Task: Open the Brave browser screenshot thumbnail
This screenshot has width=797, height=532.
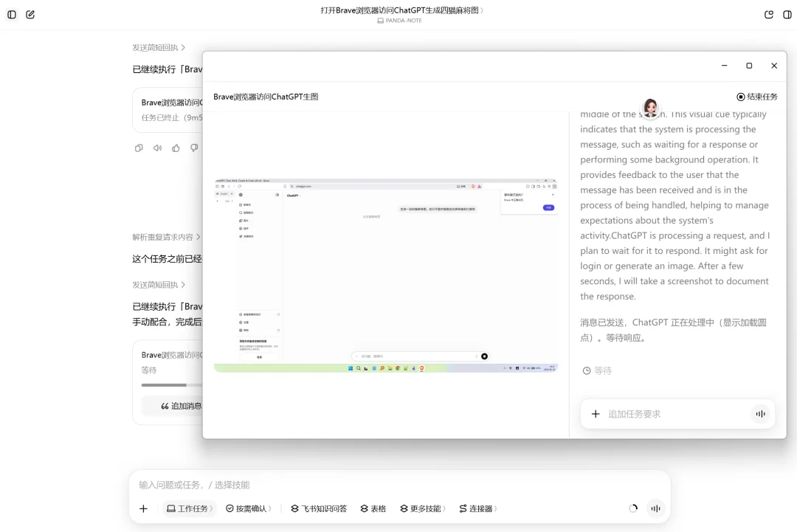Action: [x=386, y=275]
